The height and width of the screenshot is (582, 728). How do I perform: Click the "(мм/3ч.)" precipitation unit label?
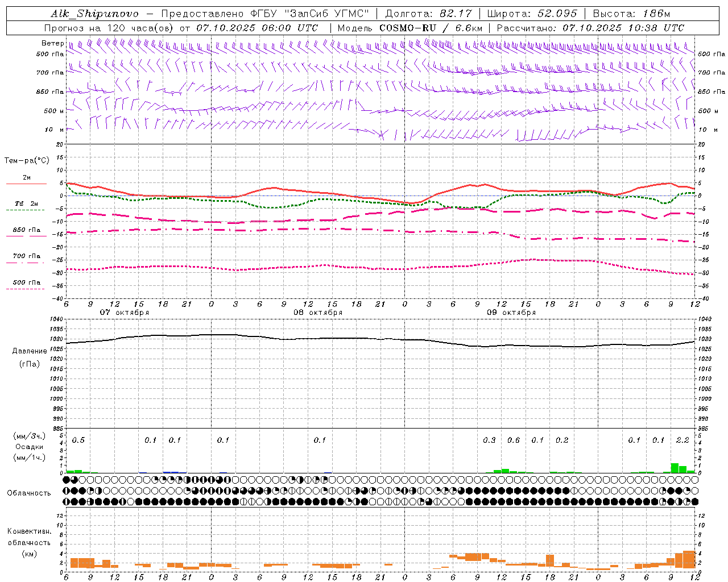pyautogui.click(x=30, y=436)
